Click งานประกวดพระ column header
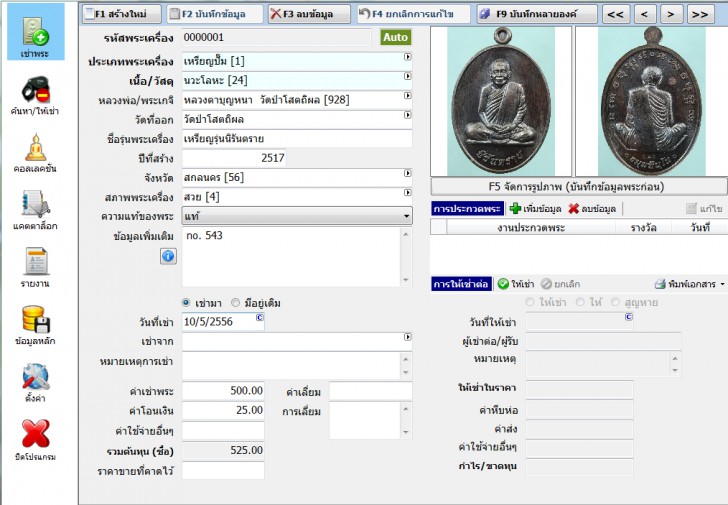This screenshot has height=505, width=728. click(x=531, y=227)
